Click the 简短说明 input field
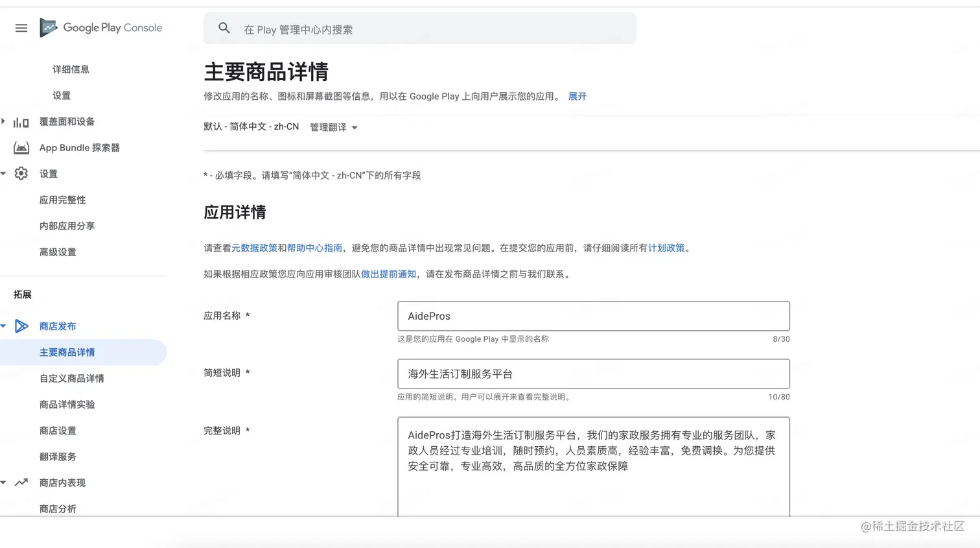This screenshot has width=980, height=548. pyautogui.click(x=594, y=374)
